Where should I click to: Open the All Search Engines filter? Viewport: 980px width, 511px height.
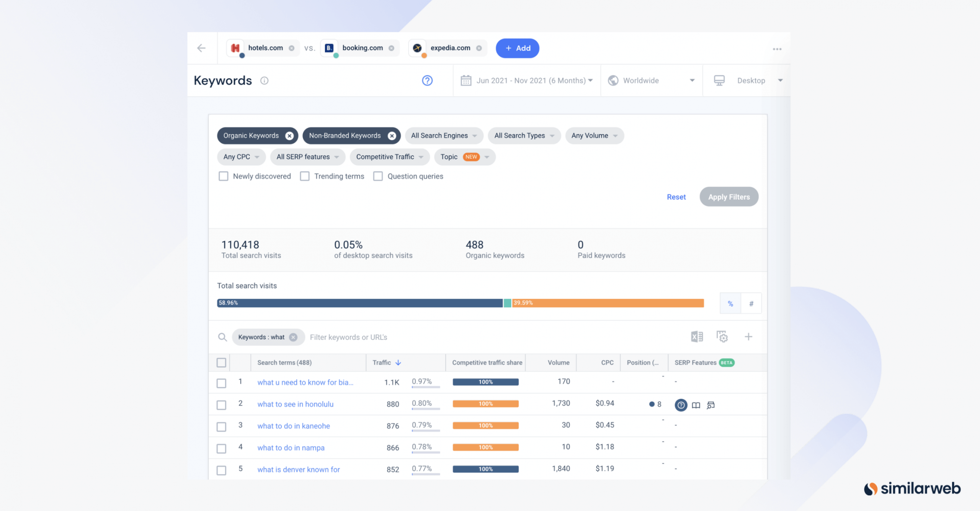coord(444,136)
